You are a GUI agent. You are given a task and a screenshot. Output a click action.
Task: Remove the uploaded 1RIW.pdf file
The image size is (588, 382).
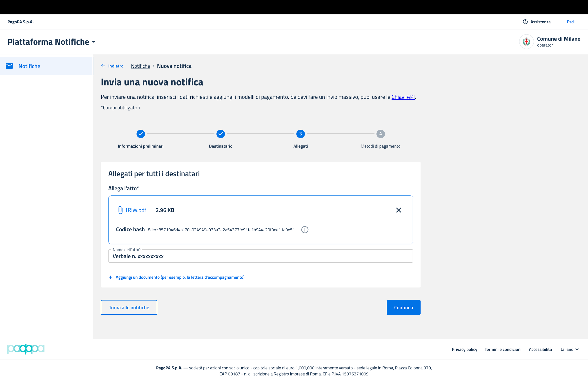coord(398,210)
